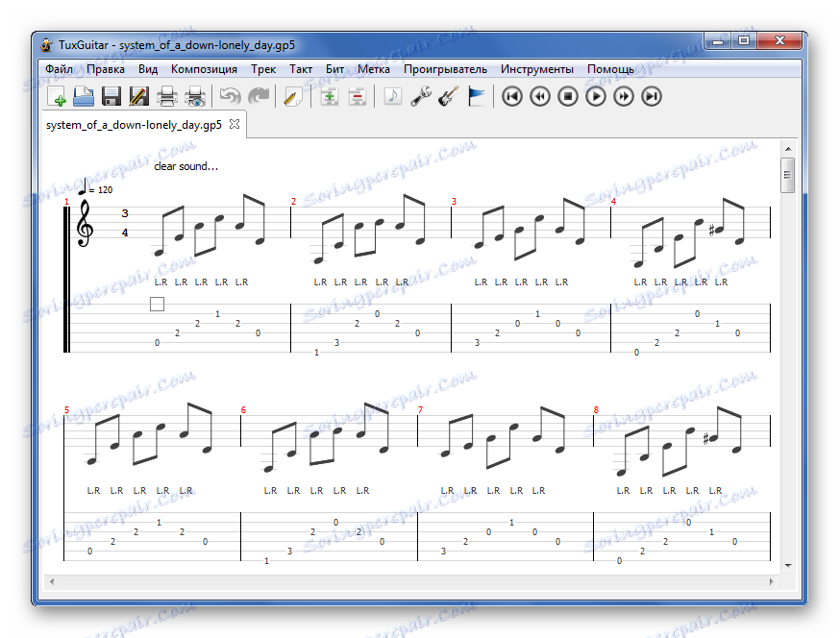Click the measure number 8
Screen dimensions: 840x638
(596, 409)
